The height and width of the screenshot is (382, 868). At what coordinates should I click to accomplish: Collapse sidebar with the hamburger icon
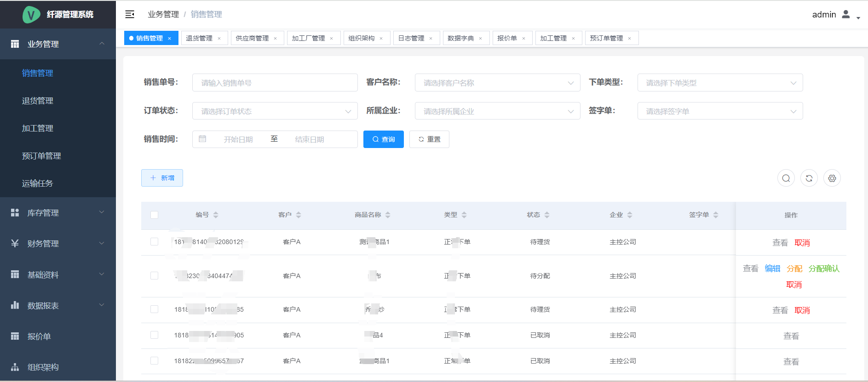pos(130,14)
